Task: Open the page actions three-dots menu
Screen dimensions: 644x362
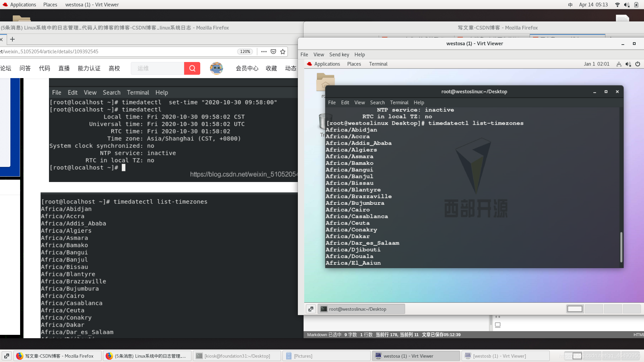Action: [264, 52]
